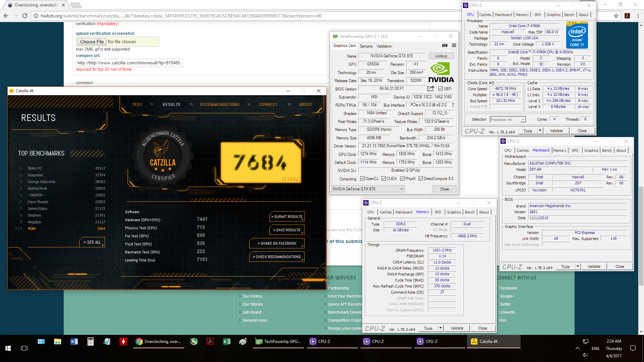Viewport: 644px width, 362px height.
Task: Switch to Catzilla 4K in the taskbar
Action: coord(493,342)
